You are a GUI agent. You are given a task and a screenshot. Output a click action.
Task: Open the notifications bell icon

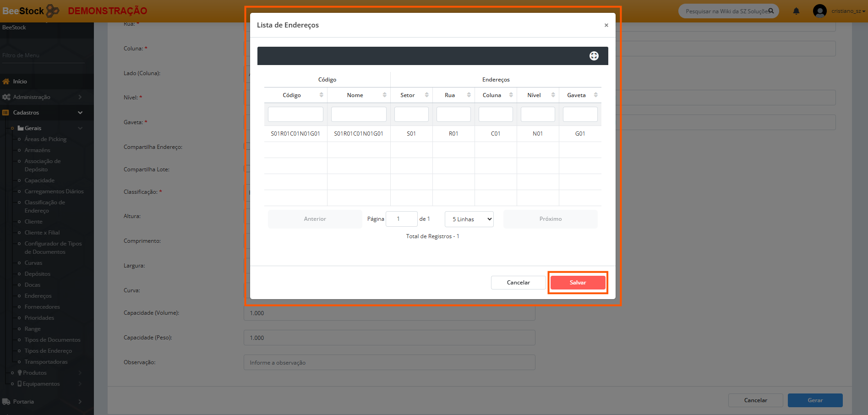[x=796, y=11]
